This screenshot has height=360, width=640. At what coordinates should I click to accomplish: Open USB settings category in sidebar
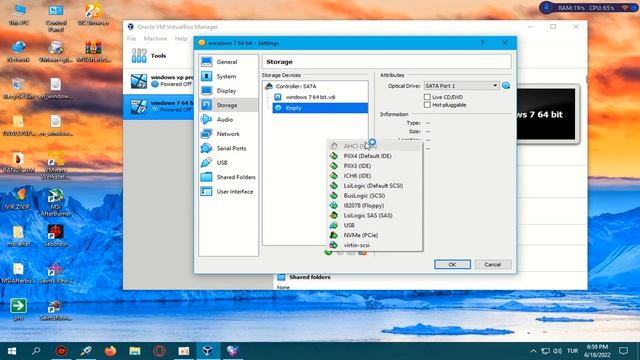[x=228, y=162]
